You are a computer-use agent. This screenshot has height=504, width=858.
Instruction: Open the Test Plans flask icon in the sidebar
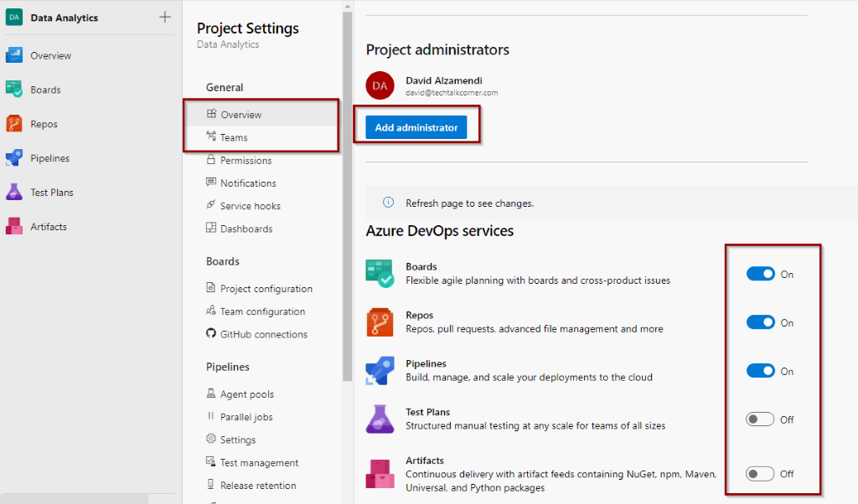13,192
